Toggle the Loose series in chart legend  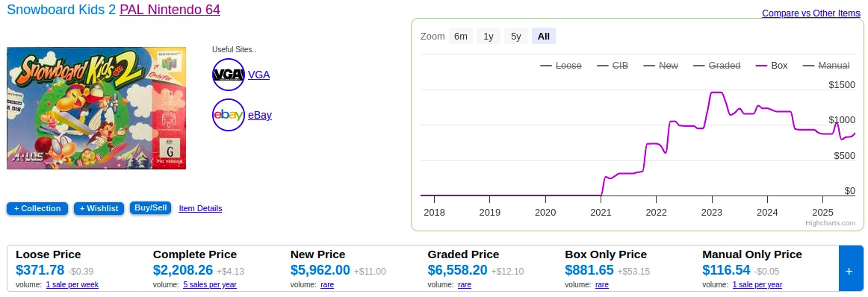pos(561,65)
